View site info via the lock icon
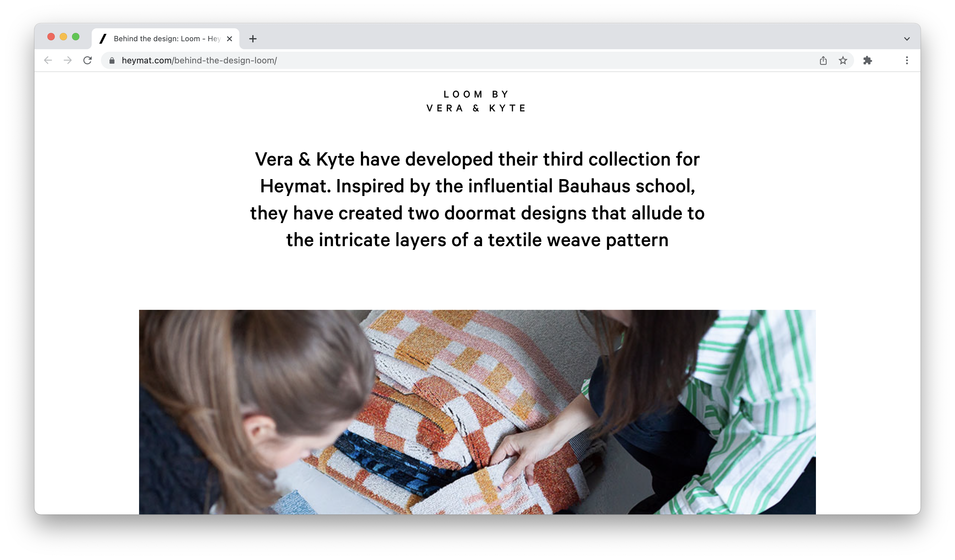The image size is (955, 560). point(112,61)
